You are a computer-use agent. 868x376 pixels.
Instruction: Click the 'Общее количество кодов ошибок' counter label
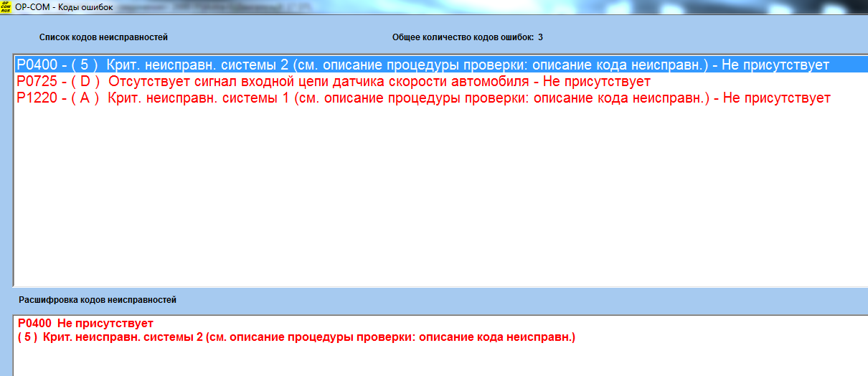pos(463,37)
